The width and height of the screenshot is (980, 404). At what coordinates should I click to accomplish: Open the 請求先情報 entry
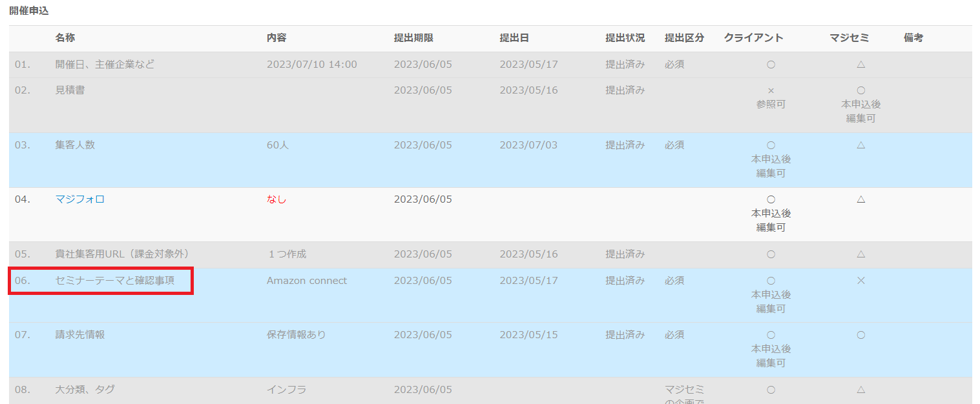click(x=80, y=335)
